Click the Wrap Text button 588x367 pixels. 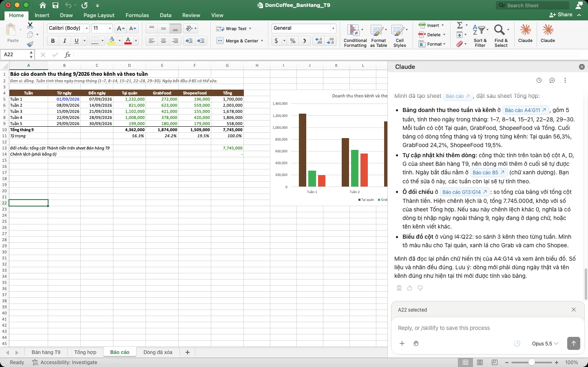[x=234, y=29]
